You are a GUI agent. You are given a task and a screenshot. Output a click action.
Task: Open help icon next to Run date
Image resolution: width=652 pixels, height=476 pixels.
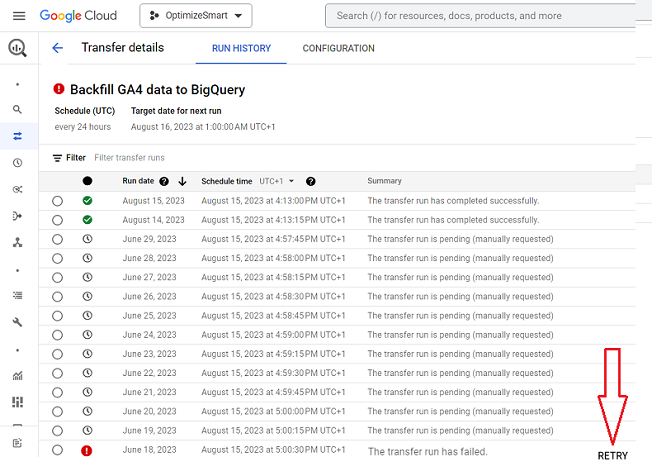pos(164,181)
